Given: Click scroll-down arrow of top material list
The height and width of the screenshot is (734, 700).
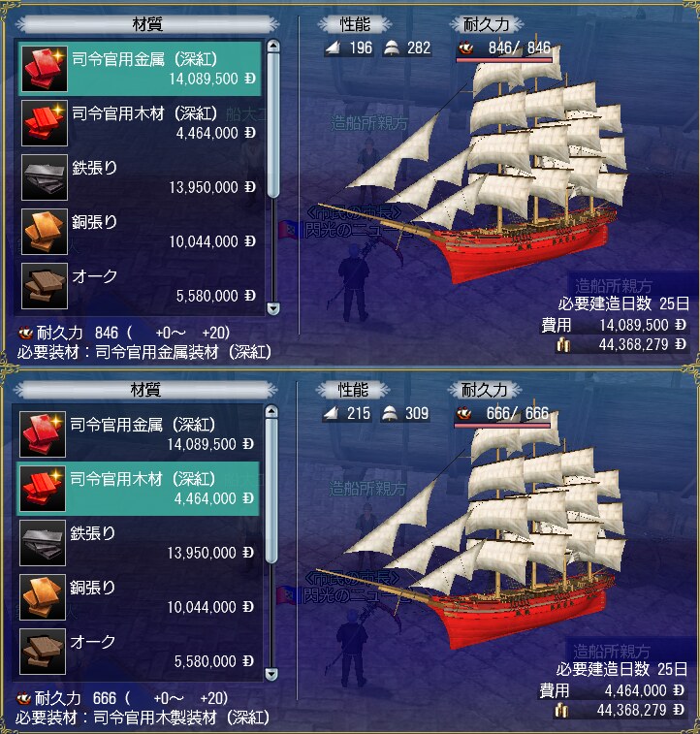Looking at the screenshot, I should 273,308.
